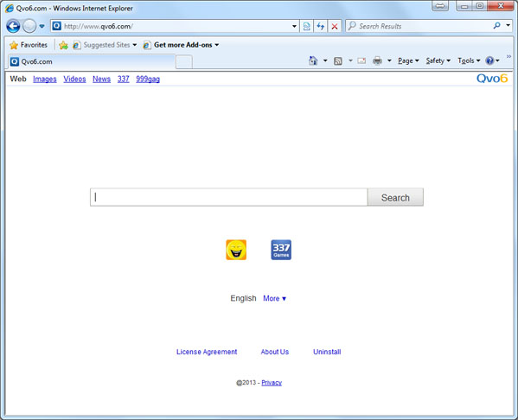Open the About Us link
Screen dimensions: 518x420
[x=275, y=352]
